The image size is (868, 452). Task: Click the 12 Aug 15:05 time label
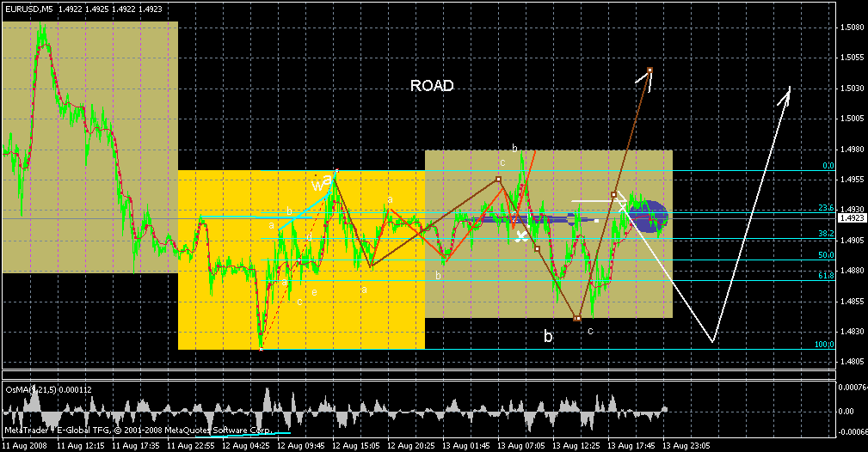click(x=356, y=445)
